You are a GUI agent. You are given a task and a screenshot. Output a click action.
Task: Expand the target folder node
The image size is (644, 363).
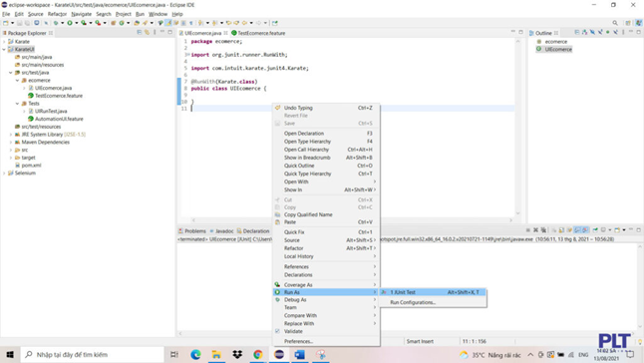pyautogui.click(x=11, y=158)
